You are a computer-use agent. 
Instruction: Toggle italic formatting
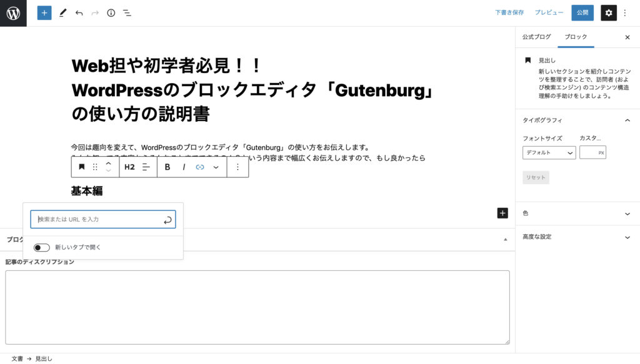point(184,167)
